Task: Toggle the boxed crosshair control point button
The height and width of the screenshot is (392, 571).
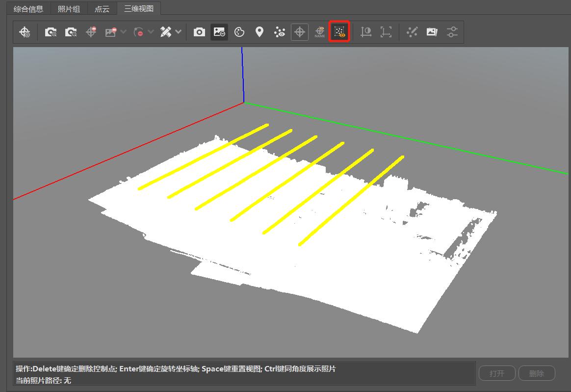Action: pyautogui.click(x=300, y=32)
